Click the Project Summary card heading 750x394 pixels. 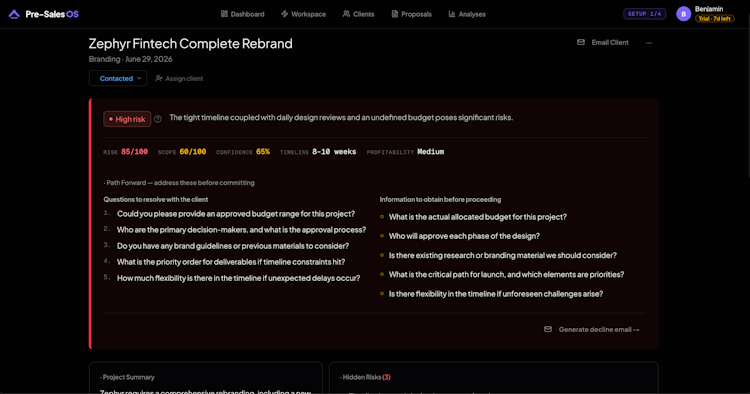127,377
